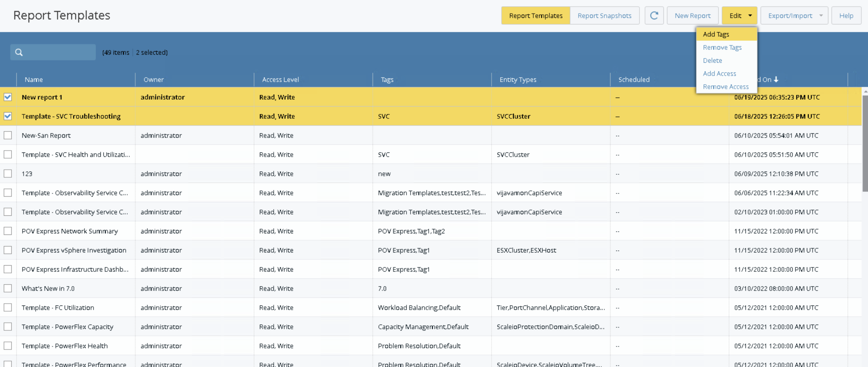
Task: Click 'Template - SVC Troubleshooting' name
Action: click(x=71, y=116)
